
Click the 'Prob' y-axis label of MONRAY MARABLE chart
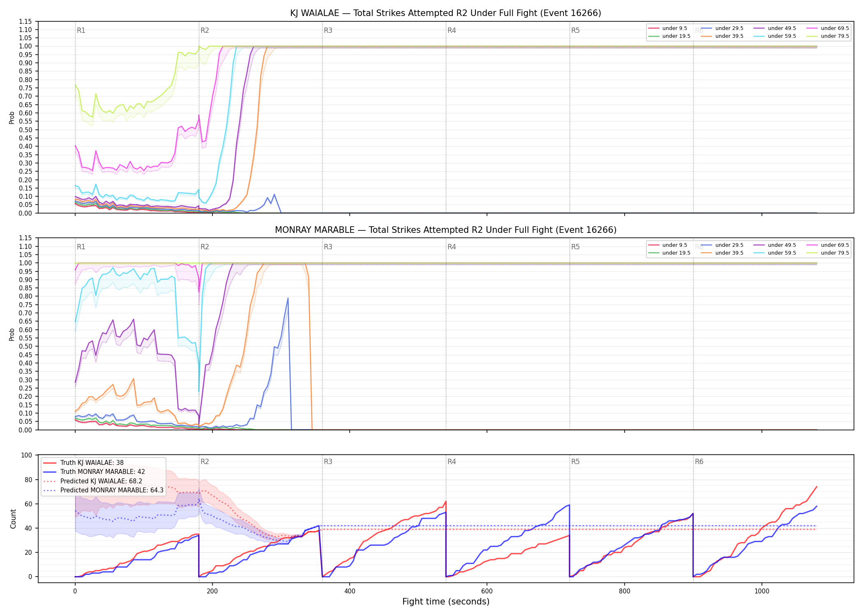(x=12, y=334)
